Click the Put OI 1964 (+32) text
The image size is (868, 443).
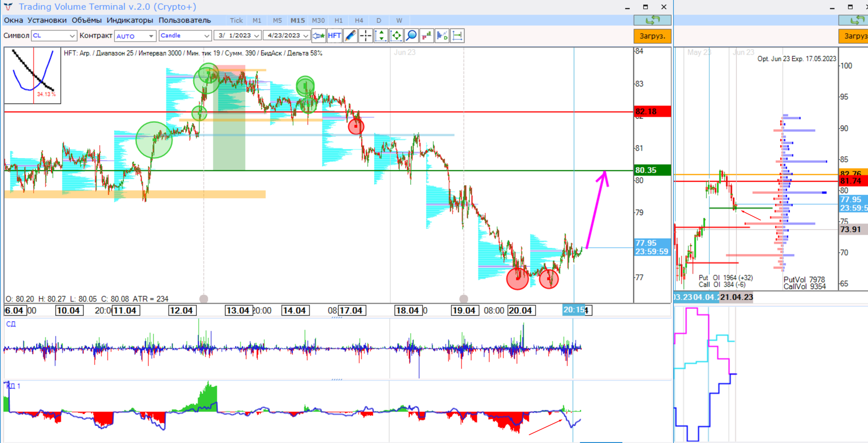pyautogui.click(x=726, y=278)
